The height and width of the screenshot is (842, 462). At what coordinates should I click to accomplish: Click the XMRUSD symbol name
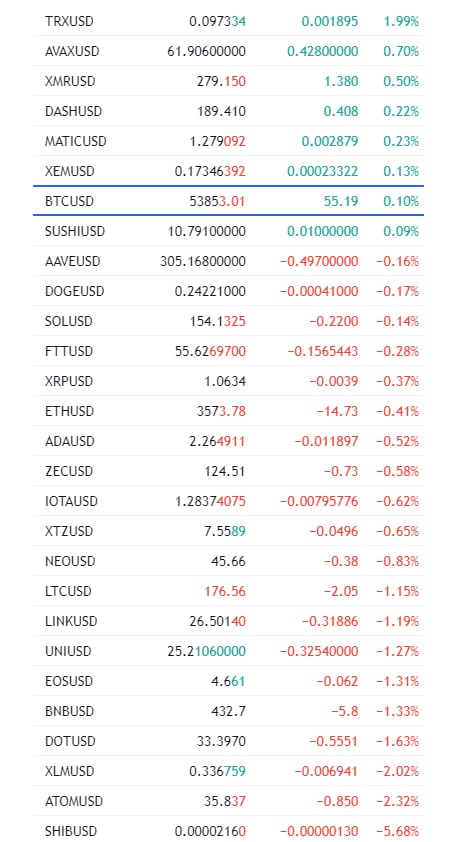point(70,82)
